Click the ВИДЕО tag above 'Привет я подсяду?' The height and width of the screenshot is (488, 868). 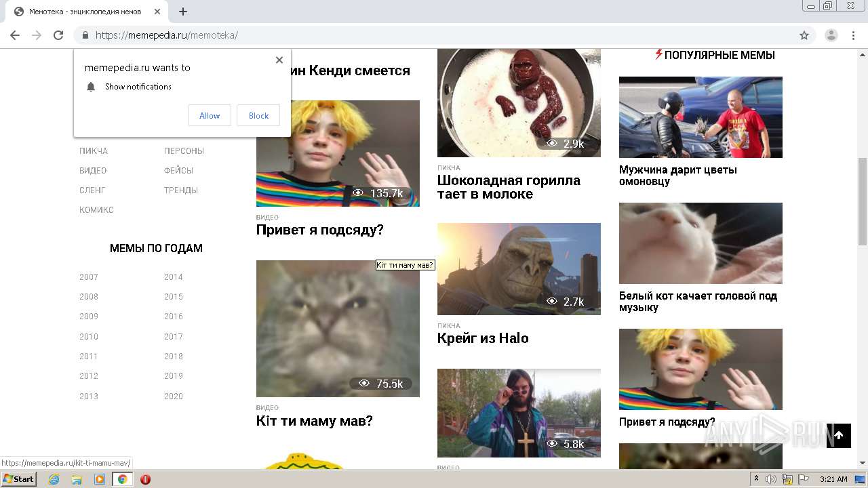pyautogui.click(x=267, y=218)
